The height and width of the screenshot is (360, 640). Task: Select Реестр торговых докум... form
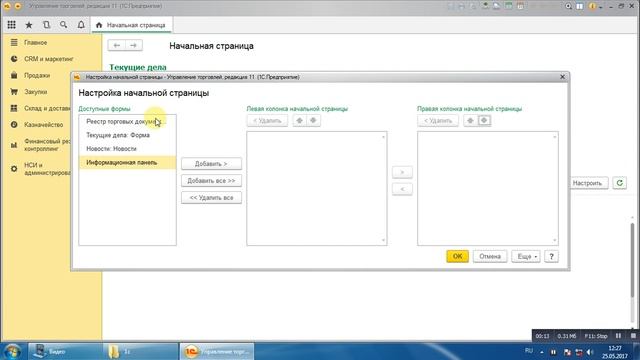tap(127, 122)
